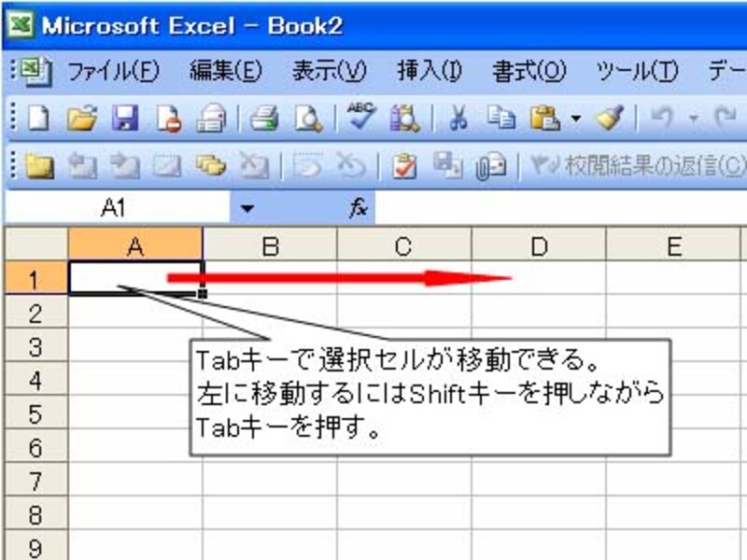The width and height of the screenshot is (747, 560).
Task: Click the Create Outlook Task clipboard icon
Action: (x=404, y=166)
